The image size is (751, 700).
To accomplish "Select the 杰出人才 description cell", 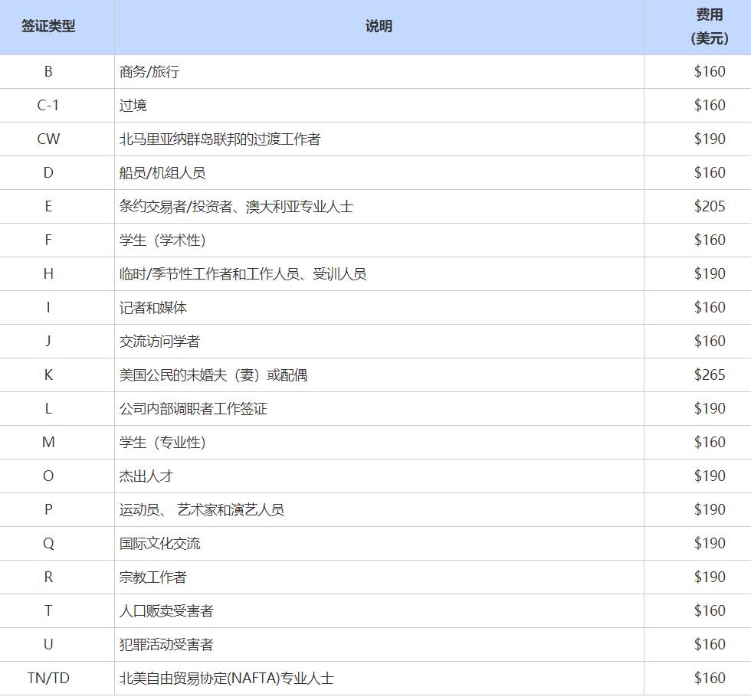I will [146, 476].
